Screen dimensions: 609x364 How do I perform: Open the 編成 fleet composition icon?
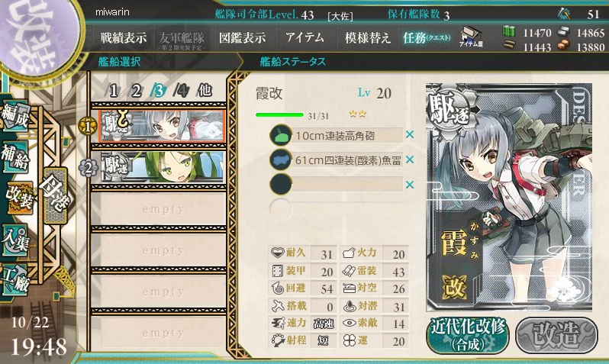pos(15,116)
